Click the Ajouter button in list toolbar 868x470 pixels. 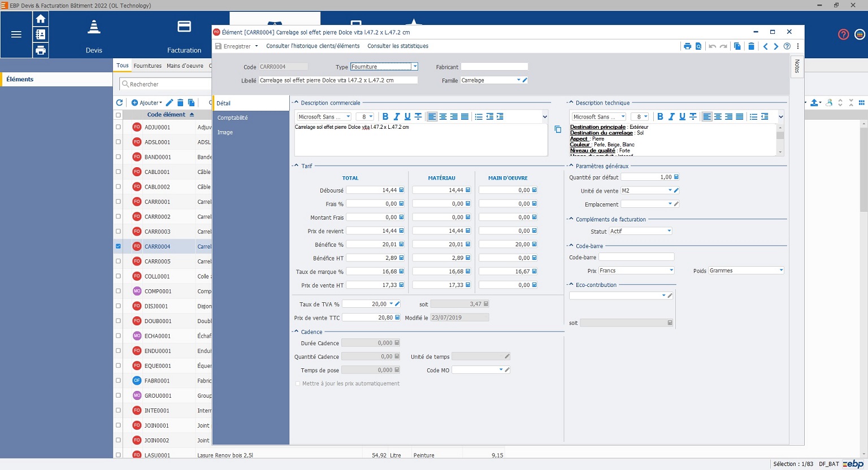(x=146, y=103)
